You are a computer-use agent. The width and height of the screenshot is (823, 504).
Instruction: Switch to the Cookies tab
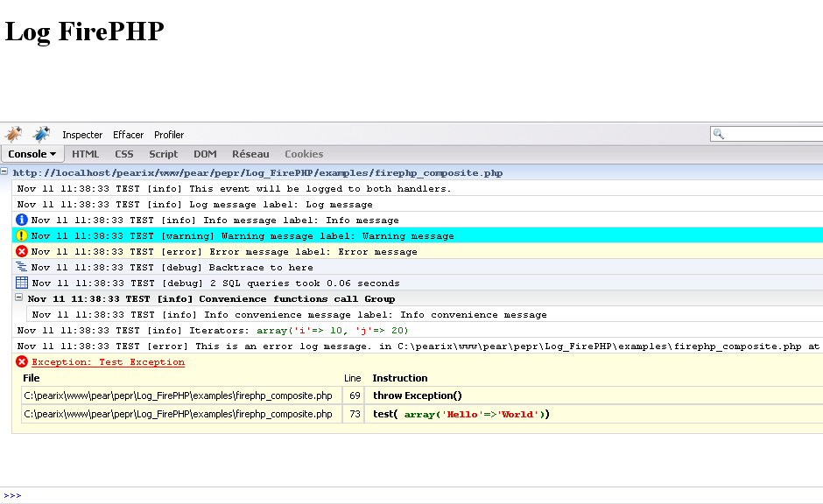click(x=304, y=154)
